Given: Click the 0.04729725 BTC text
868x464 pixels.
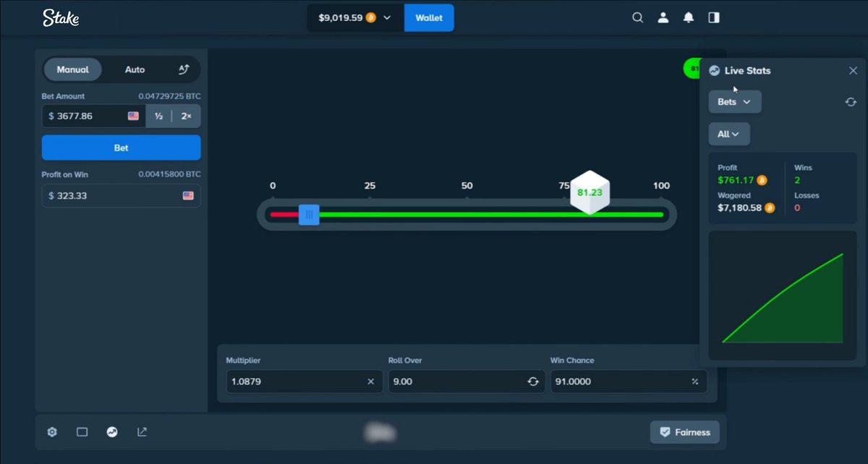Looking at the screenshot, I should 170,96.
